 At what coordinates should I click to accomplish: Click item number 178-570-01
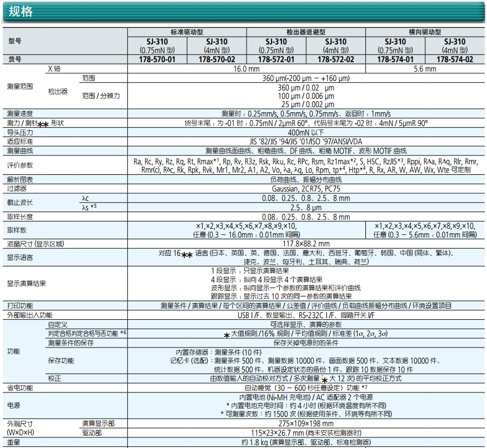[157, 59]
